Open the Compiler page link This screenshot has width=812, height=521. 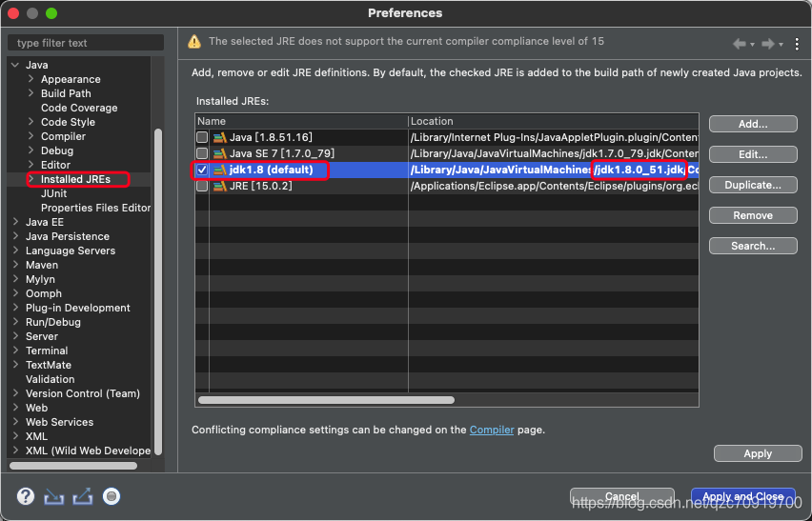[492, 430]
